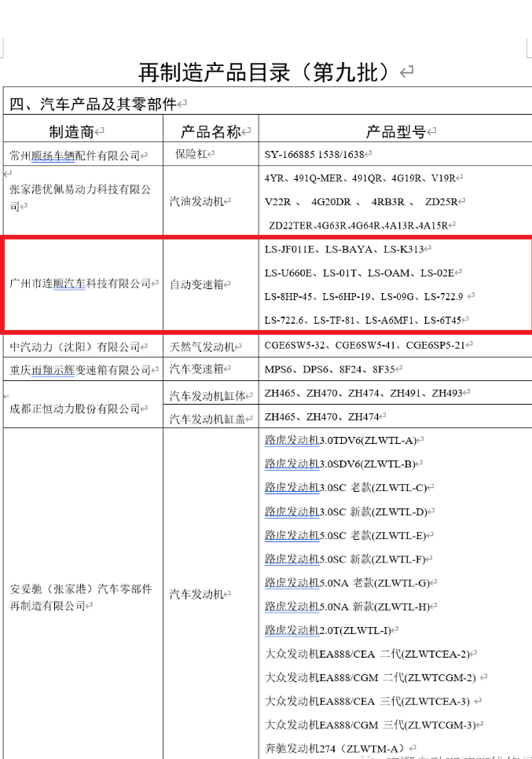Click the line starting with V22R、4G20DR
Viewport: 532px width, 759px height.
(361, 201)
